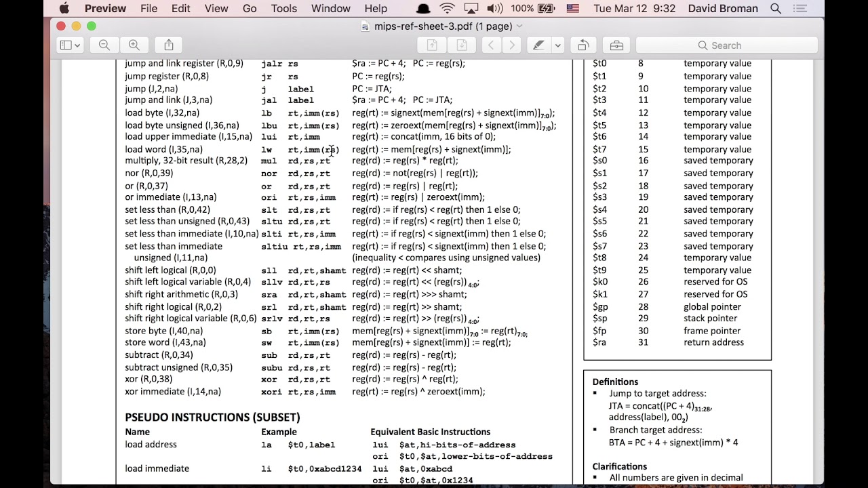Click inside the Search field
868x488 pixels.
click(x=726, y=45)
